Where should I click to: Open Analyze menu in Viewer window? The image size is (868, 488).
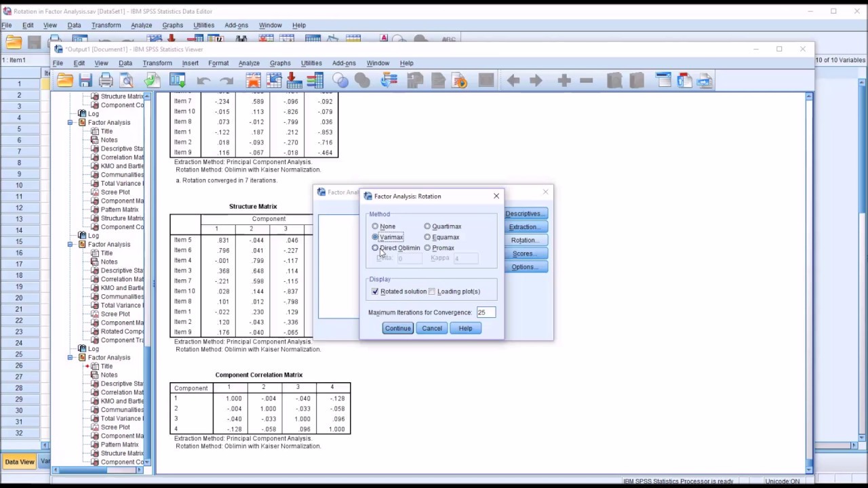pos(249,63)
